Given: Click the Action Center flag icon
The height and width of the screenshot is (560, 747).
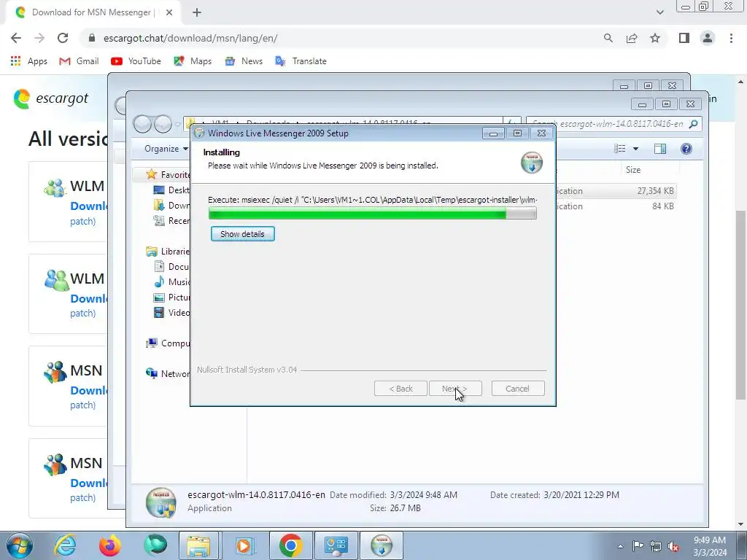Looking at the screenshot, I should tap(638, 546).
